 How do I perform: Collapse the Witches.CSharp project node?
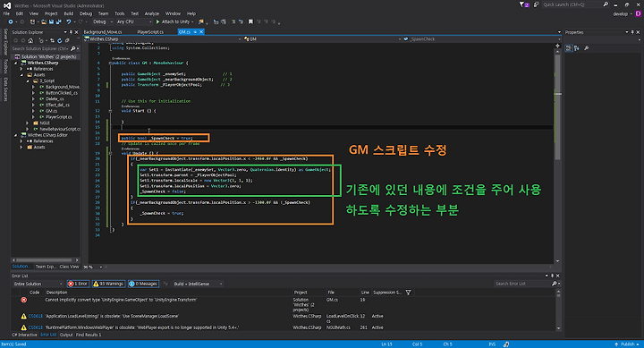[16, 63]
